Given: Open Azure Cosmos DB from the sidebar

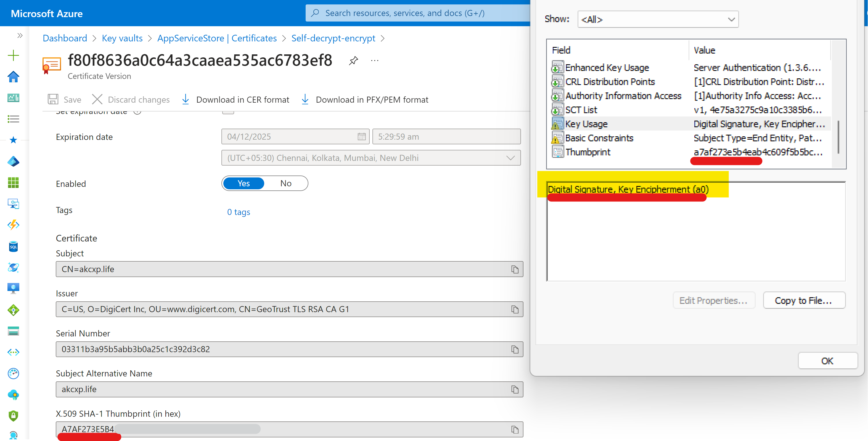Looking at the screenshot, I should click(14, 267).
